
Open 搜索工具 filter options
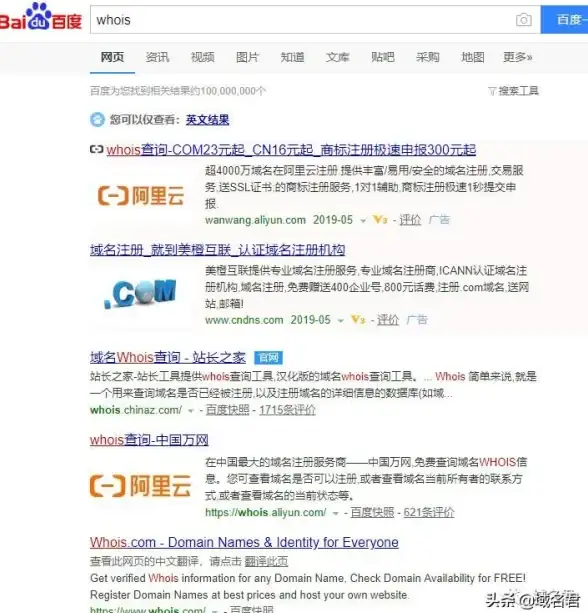point(513,91)
